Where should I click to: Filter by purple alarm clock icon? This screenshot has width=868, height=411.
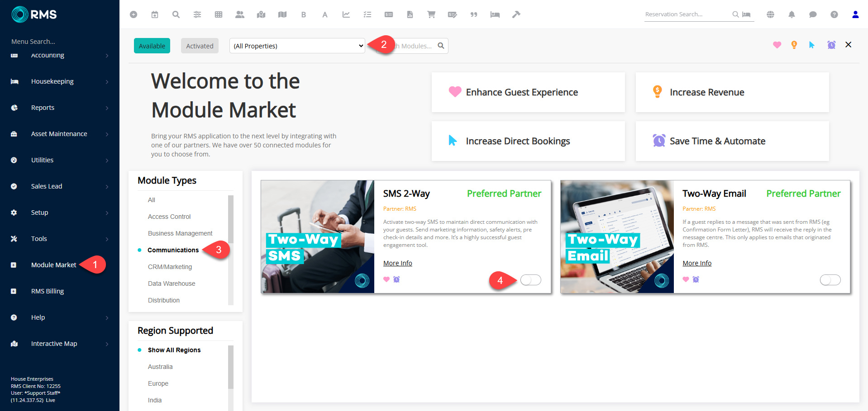click(831, 45)
